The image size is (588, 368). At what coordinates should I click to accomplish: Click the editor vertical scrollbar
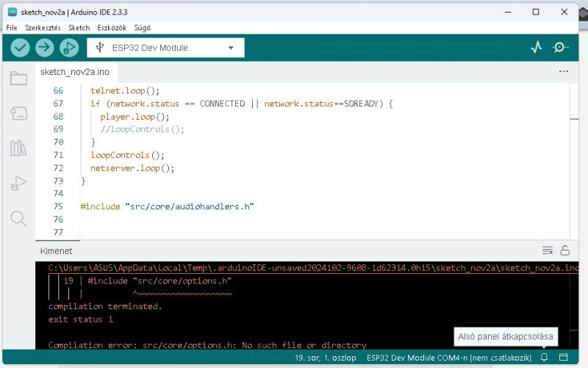click(574, 161)
